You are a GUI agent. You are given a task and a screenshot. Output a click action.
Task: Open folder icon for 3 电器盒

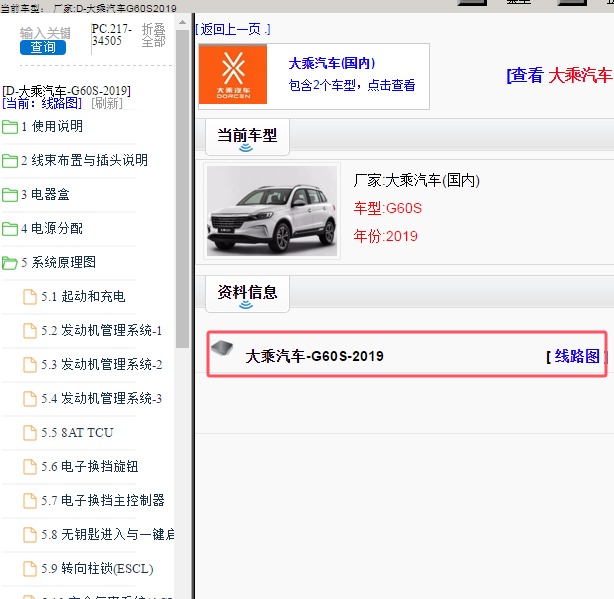10,195
